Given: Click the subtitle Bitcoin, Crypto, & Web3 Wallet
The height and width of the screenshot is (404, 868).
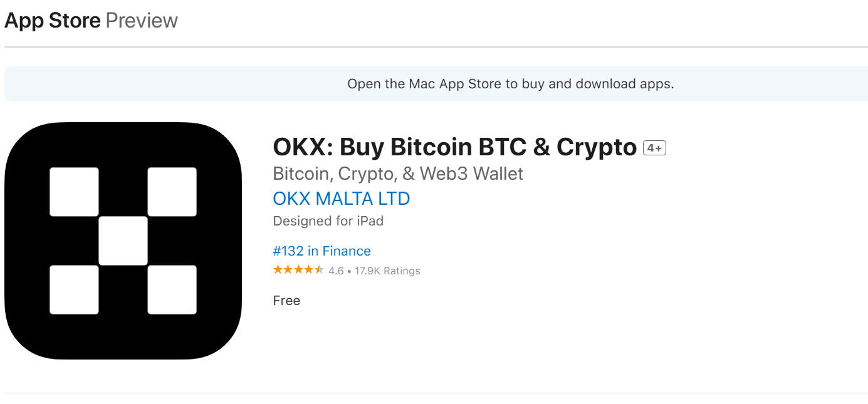Looking at the screenshot, I should point(397,174).
